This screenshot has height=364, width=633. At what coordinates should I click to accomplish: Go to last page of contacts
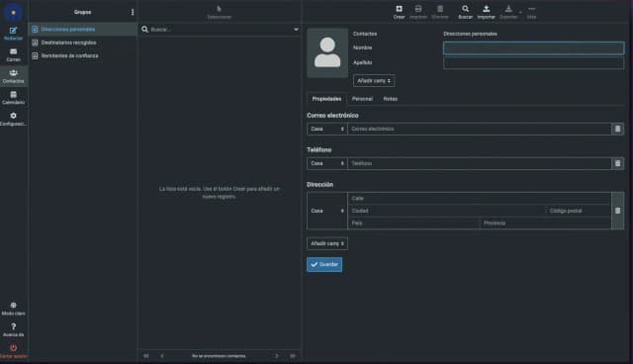pyautogui.click(x=293, y=356)
